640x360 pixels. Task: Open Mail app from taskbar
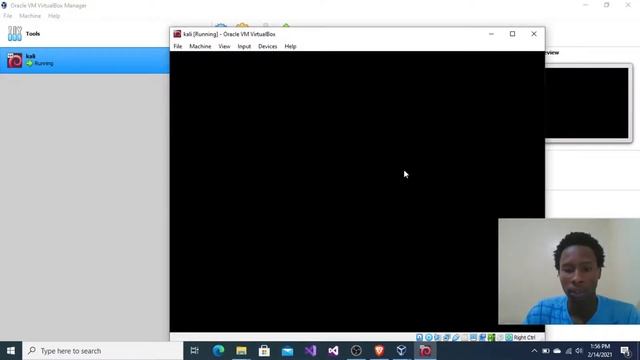click(287, 351)
